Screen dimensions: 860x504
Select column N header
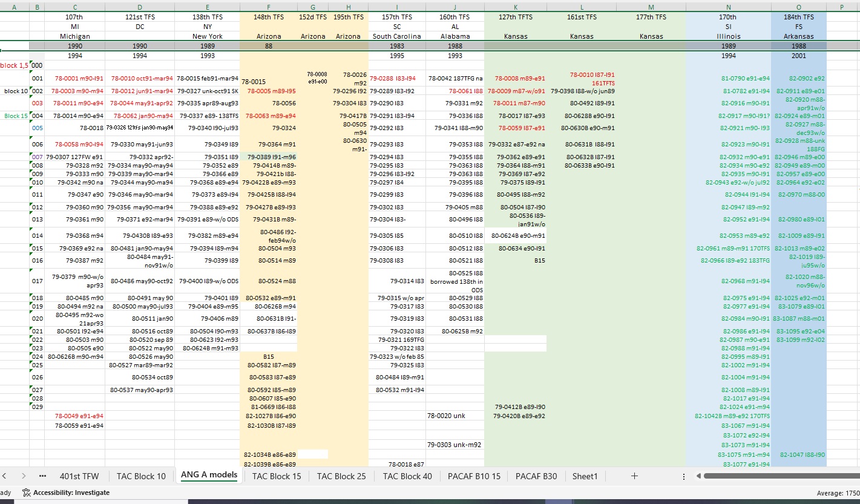point(729,7)
